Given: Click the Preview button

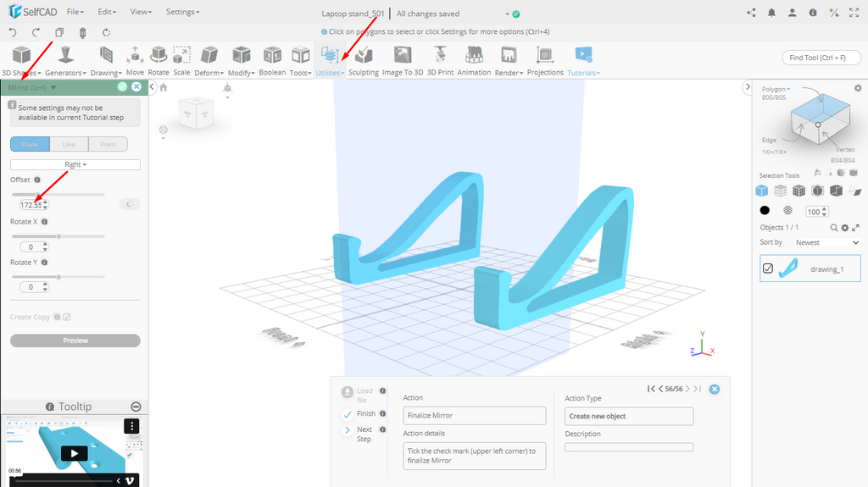Looking at the screenshot, I should coord(75,340).
